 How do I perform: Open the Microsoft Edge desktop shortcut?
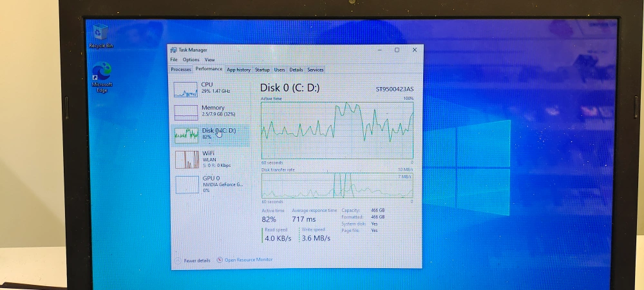pyautogui.click(x=102, y=72)
